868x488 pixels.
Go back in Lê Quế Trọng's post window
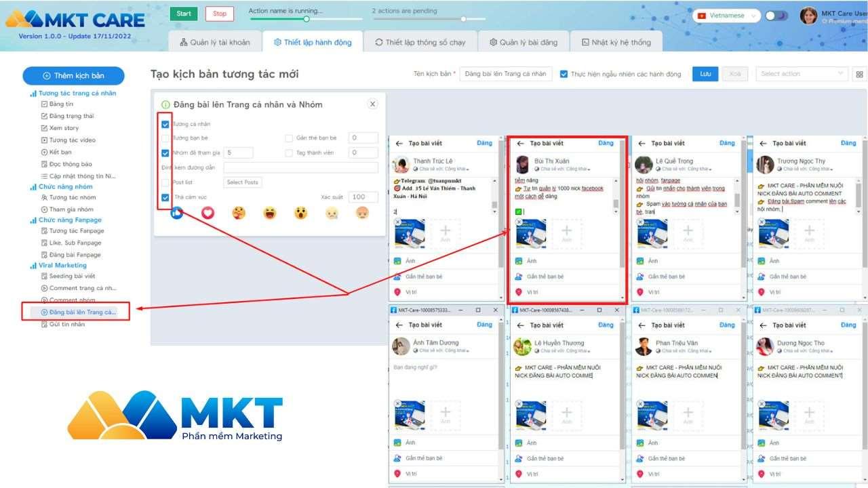tap(642, 143)
